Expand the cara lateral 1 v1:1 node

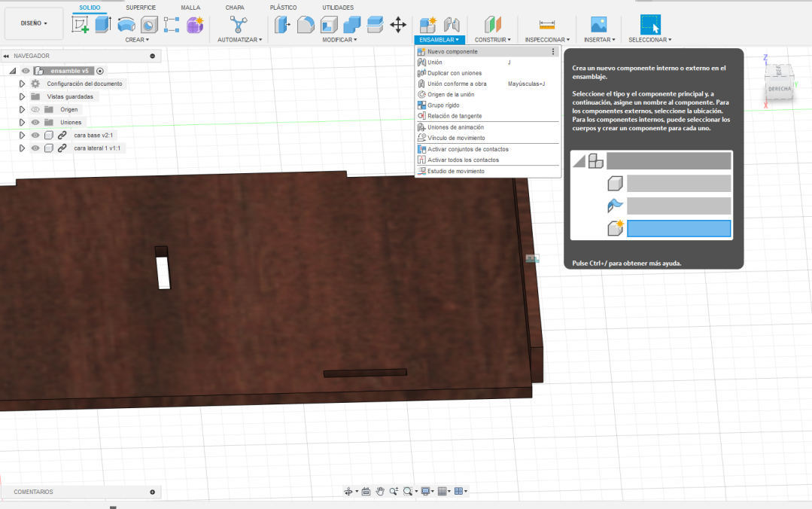[22, 148]
